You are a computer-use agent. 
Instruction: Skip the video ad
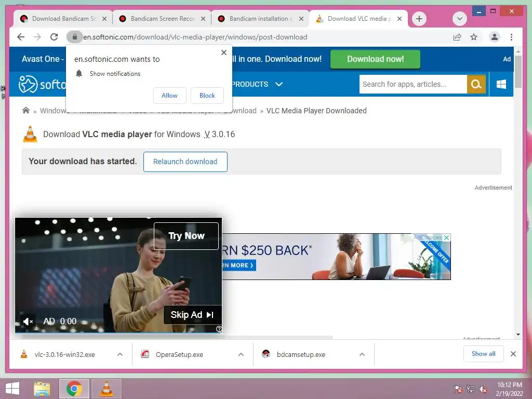click(x=192, y=315)
